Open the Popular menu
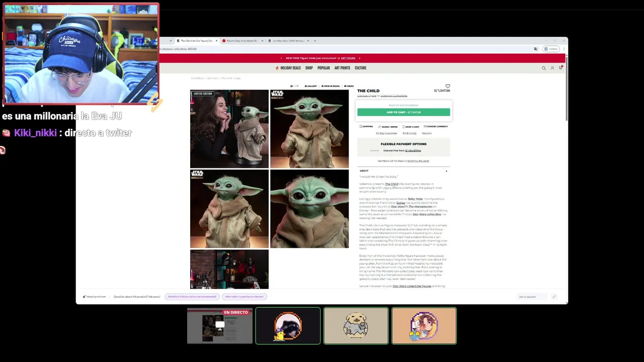Screen dimensions: 644x362 [324, 68]
